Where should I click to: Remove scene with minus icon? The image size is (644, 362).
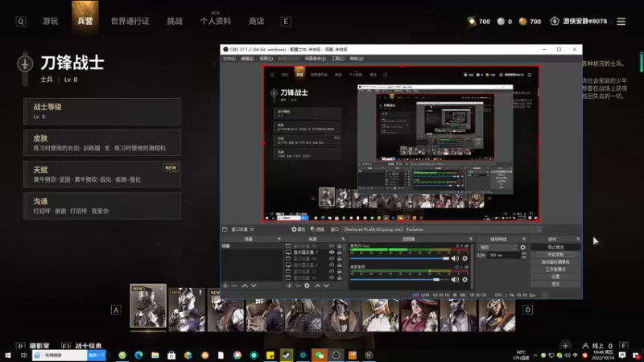[234, 286]
